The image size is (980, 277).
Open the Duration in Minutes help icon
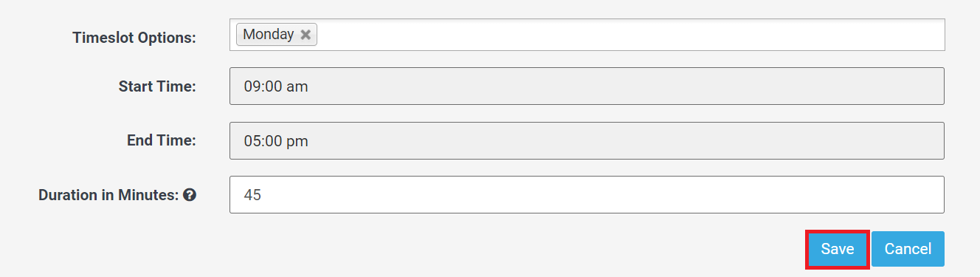click(190, 195)
